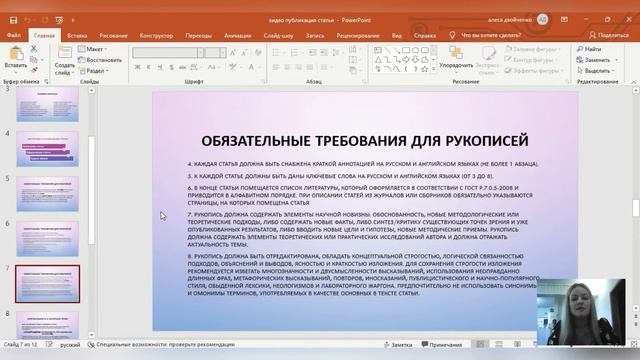The width and height of the screenshot is (640, 360).
Task: Activate the Format Painter brush icon
Action: click(34, 71)
